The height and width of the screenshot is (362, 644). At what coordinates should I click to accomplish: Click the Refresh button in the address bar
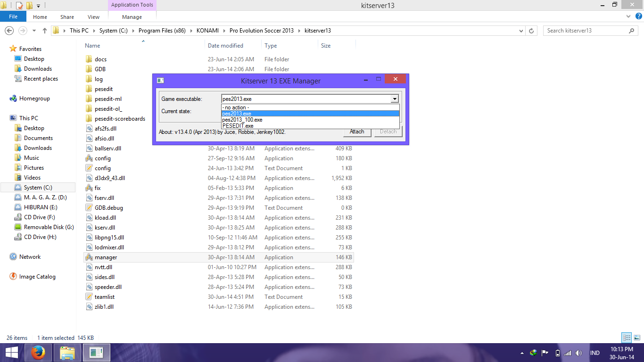532,31
